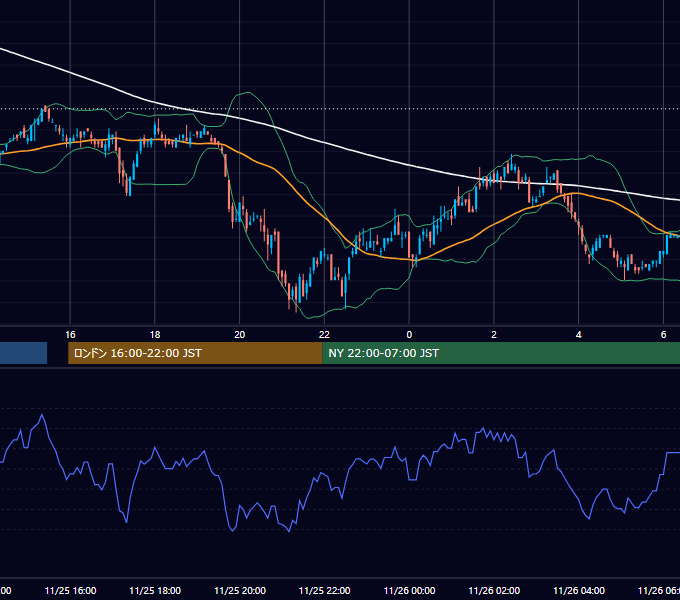Image resolution: width=680 pixels, height=600 pixels.
Task: Click the 11/25 18:00 time label
Action: [x=155, y=590]
